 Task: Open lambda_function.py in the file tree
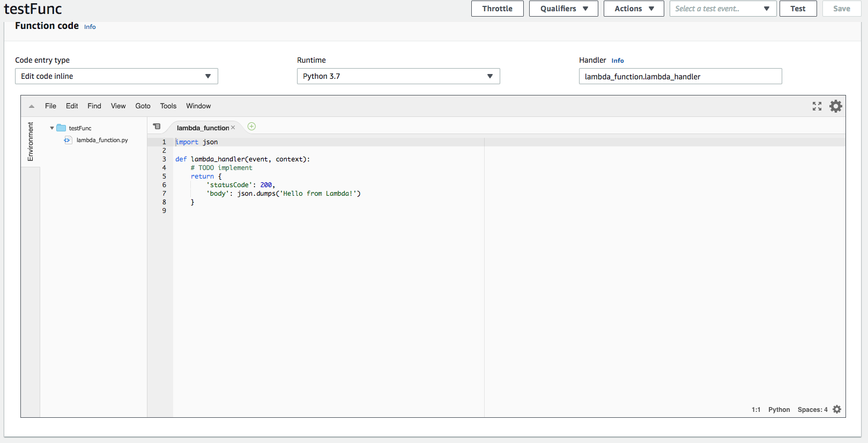tap(102, 140)
